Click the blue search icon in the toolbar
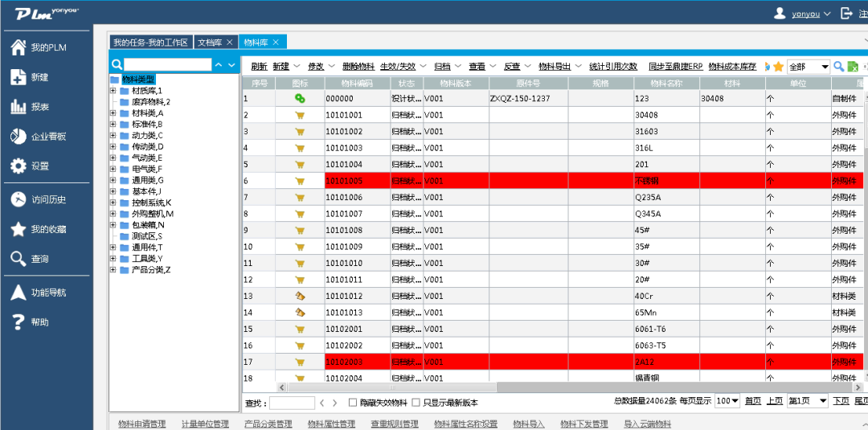This screenshot has height=430, width=868. point(839,67)
